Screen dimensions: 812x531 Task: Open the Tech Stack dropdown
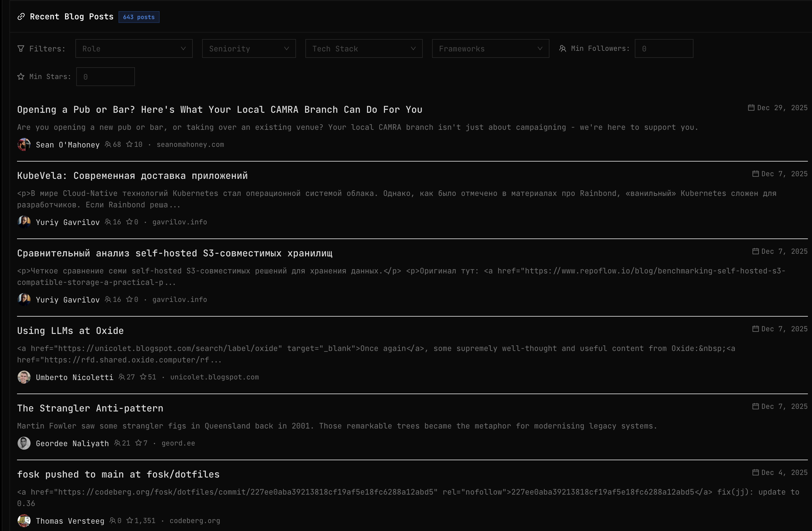click(364, 48)
